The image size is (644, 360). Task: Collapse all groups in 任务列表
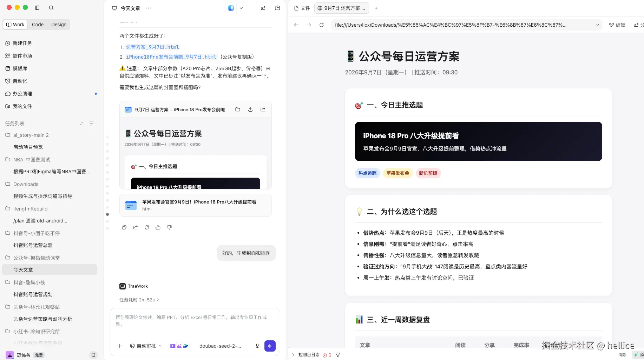81,124
